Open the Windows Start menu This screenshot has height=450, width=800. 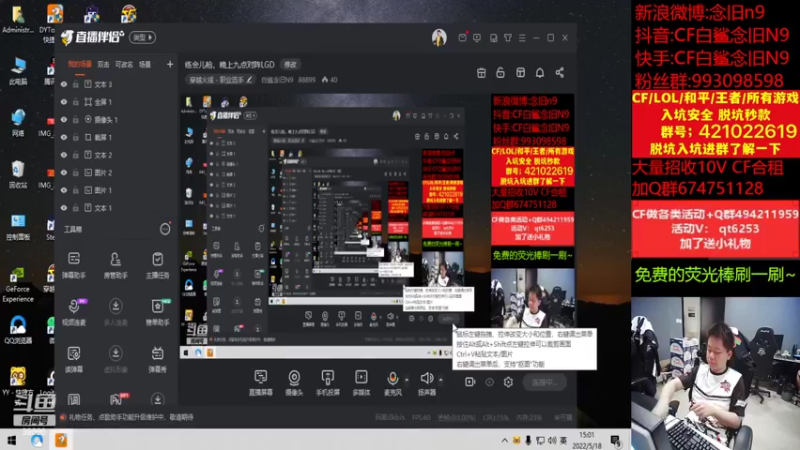point(11,440)
